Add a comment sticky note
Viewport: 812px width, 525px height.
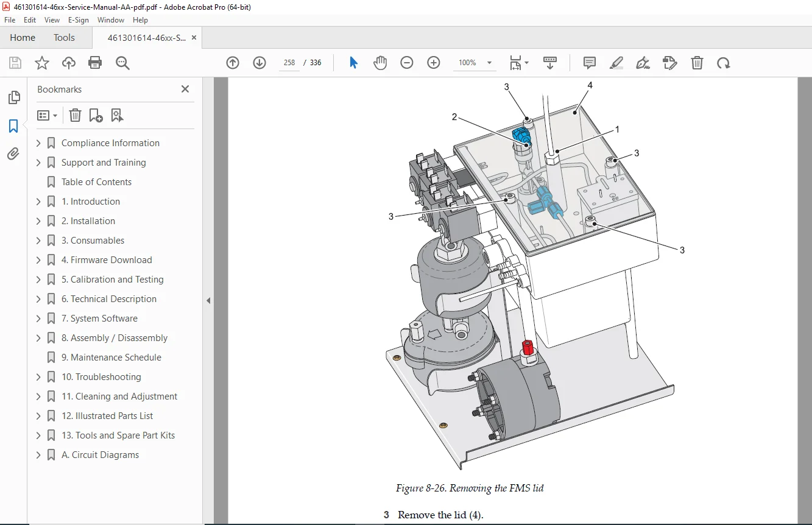(589, 63)
